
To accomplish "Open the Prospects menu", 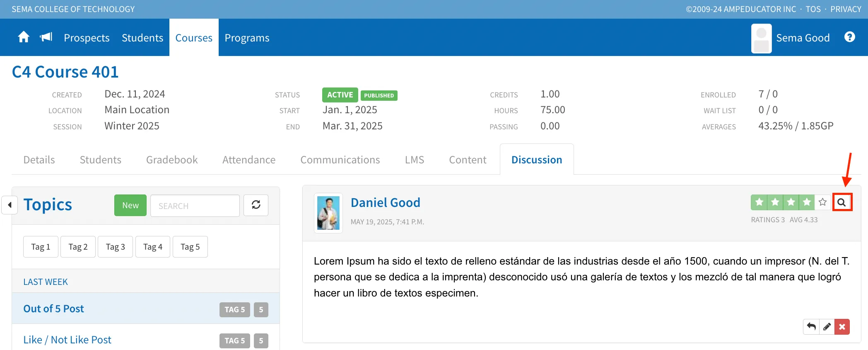I will point(87,38).
